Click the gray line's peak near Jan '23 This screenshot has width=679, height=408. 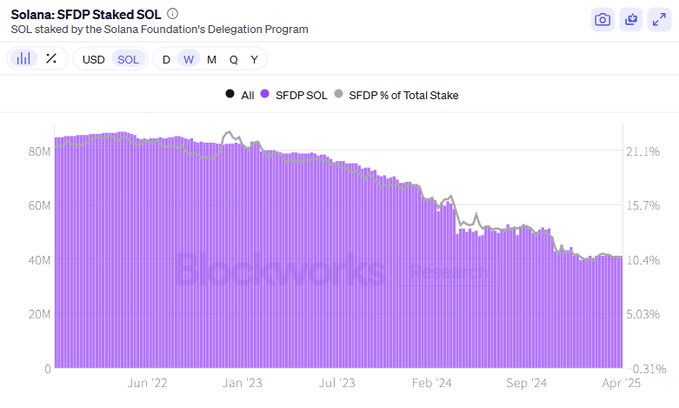coord(228,132)
